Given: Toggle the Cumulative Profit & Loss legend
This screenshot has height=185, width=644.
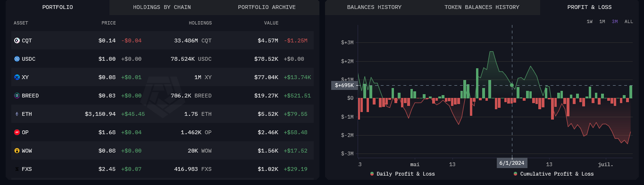Looking at the screenshot, I should coord(553,174).
